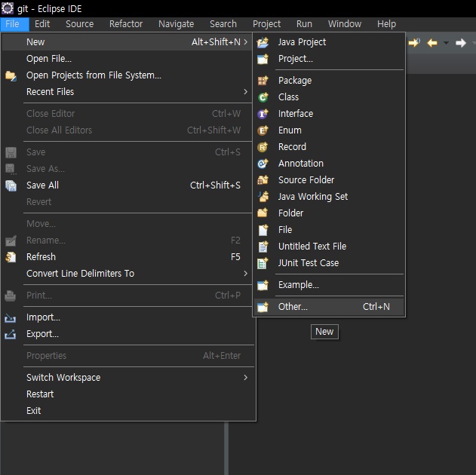Click the Enum icon
The width and height of the screenshot is (476, 475).
(263, 130)
